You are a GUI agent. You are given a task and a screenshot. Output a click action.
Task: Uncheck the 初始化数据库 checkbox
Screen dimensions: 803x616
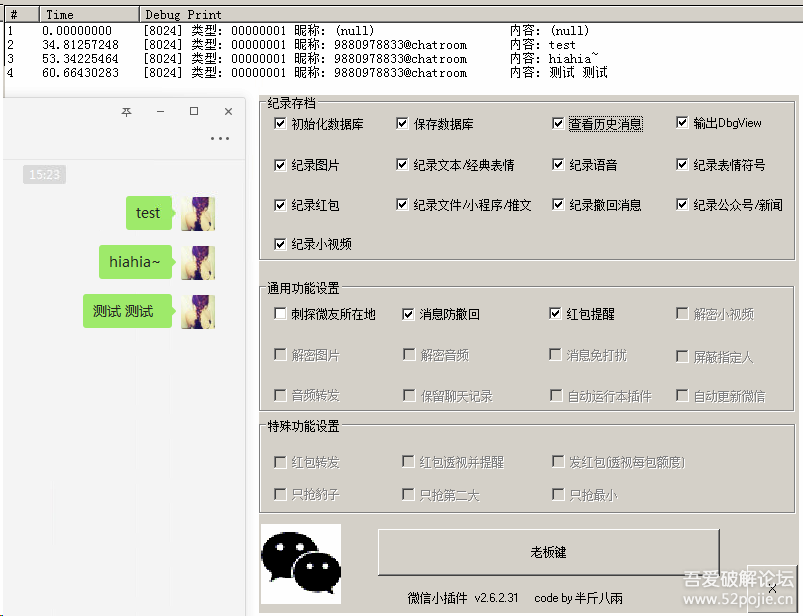280,124
